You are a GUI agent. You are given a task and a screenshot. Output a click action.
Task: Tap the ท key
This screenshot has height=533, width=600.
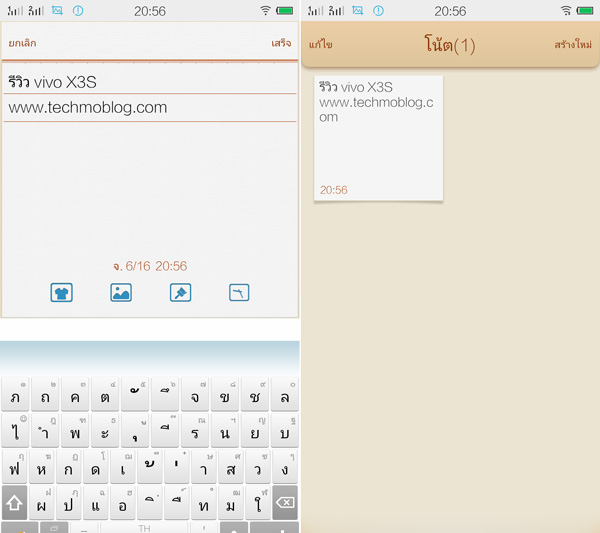click(204, 503)
